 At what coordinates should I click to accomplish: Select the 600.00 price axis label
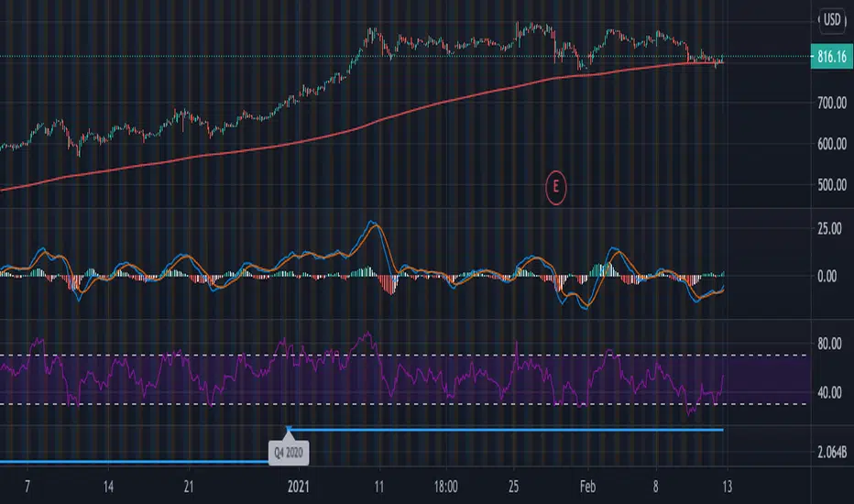832,144
